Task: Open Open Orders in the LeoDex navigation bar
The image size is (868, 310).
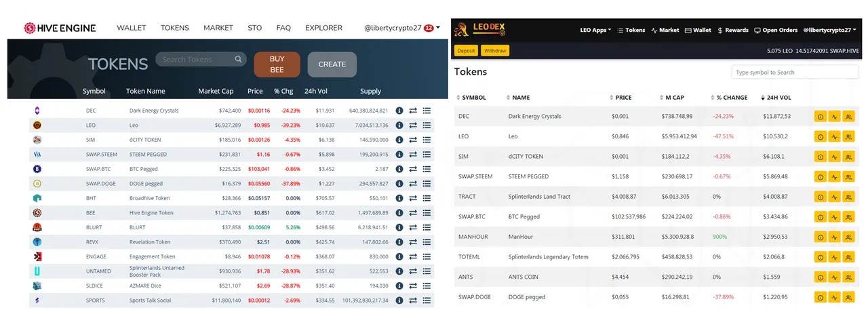Action: 776,31
